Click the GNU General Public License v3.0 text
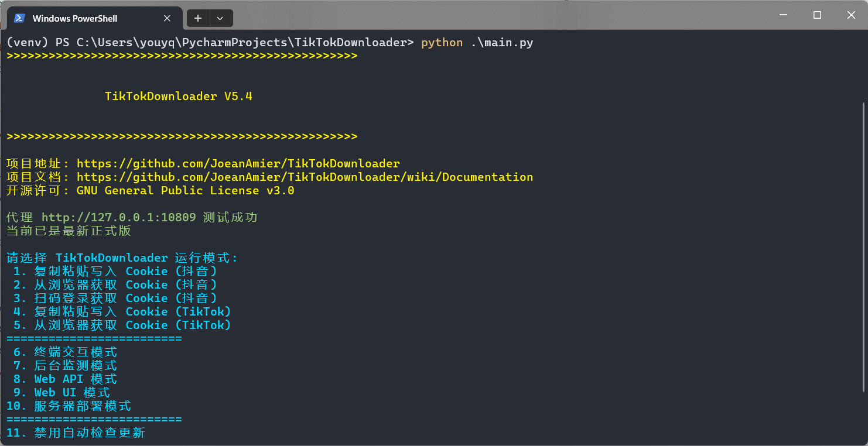868x446 pixels. [186, 190]
